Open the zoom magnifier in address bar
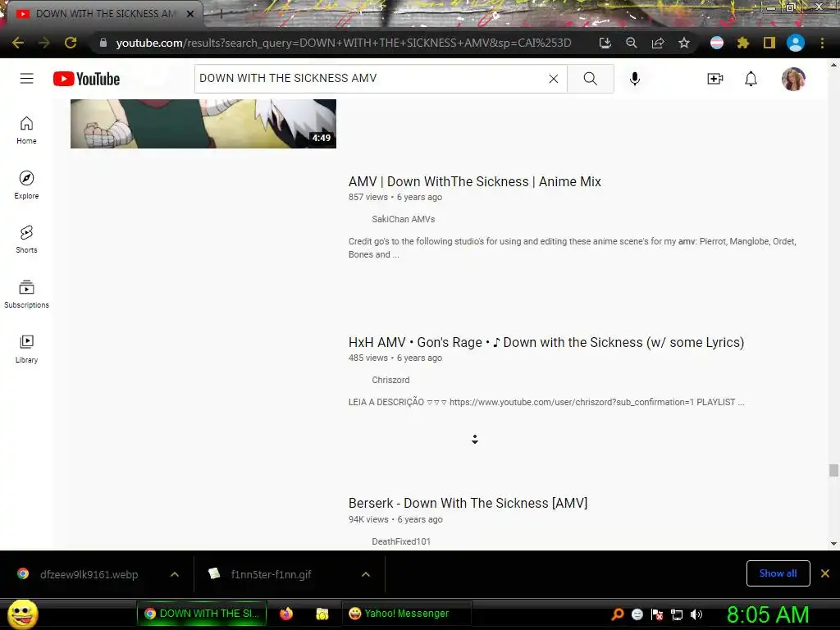 [x=632, y=43]
